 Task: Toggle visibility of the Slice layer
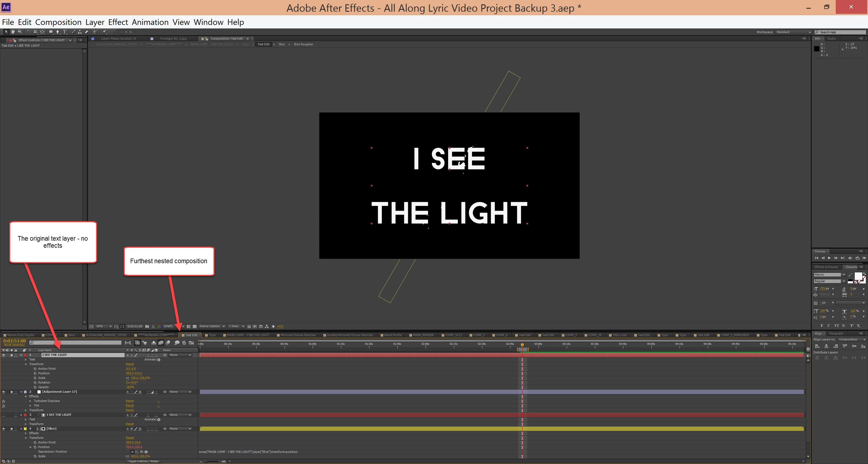click(x=4, y=429)
